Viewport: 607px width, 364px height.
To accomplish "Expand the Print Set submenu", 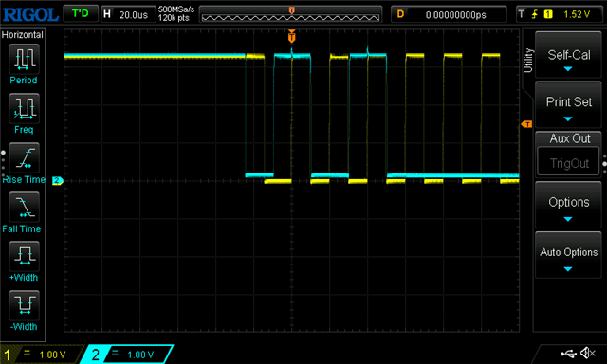I will point(568,104).
